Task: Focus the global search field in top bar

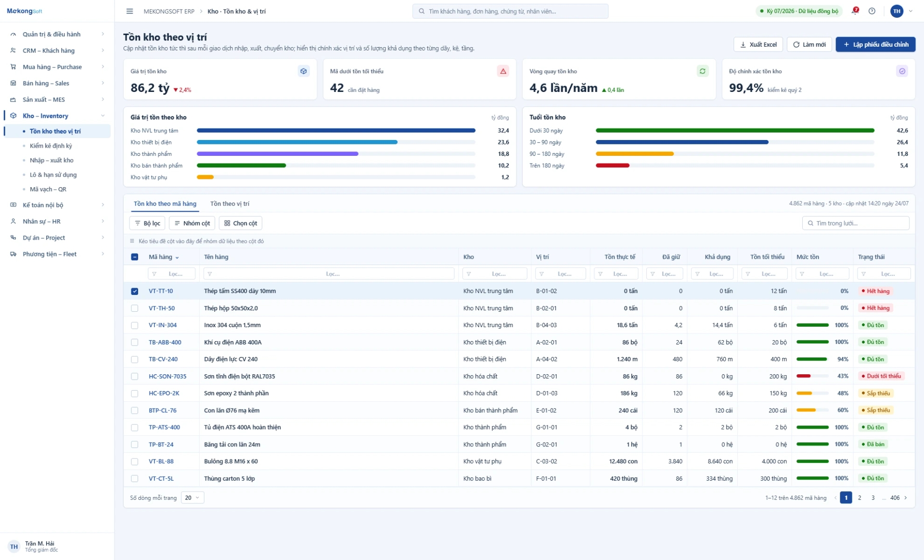Action: point(510,11)
